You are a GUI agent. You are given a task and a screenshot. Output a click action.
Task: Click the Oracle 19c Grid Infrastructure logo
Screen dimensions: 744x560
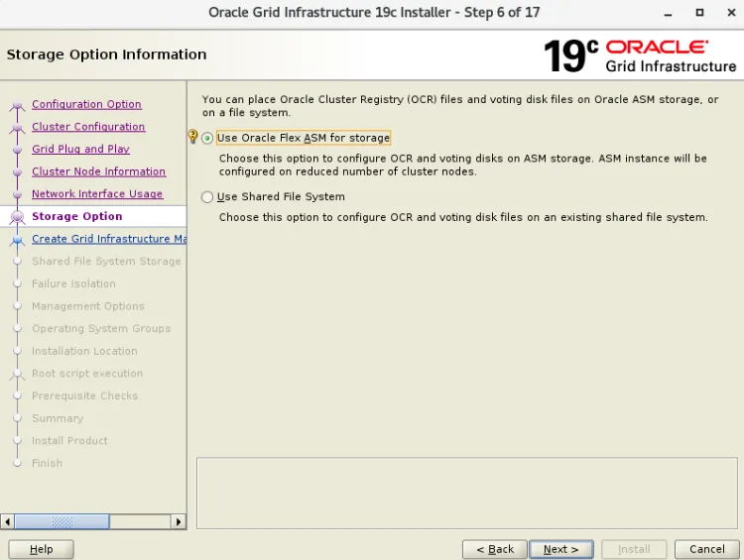(640, 56)
